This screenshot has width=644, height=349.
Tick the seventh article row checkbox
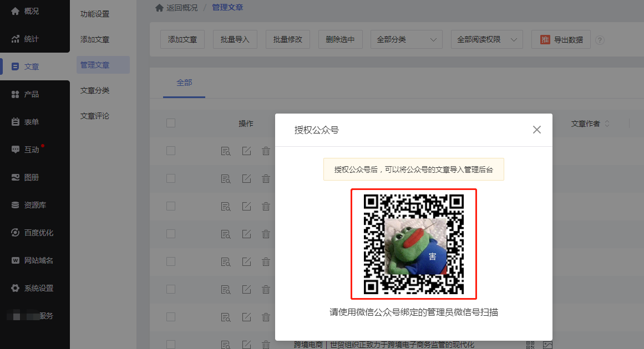click(171, 317)
